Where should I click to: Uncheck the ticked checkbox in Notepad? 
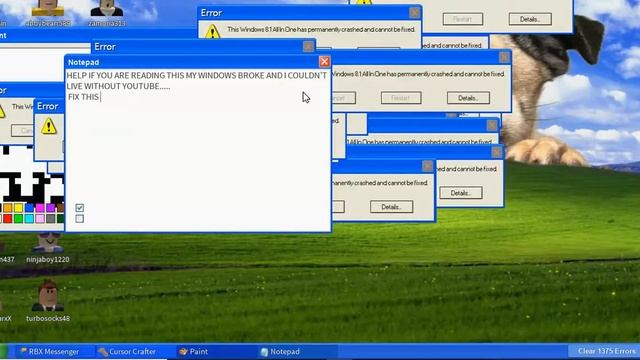pyautogui.click(x=80, y=208)
